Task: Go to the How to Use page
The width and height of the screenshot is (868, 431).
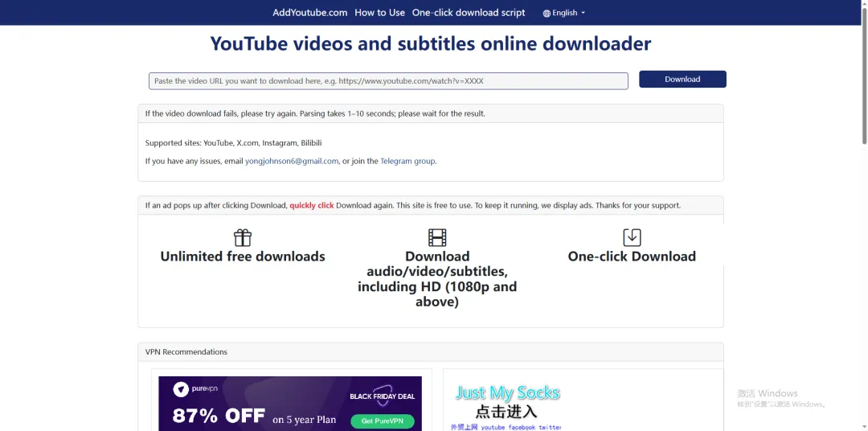Action: [x=379, y=13]
